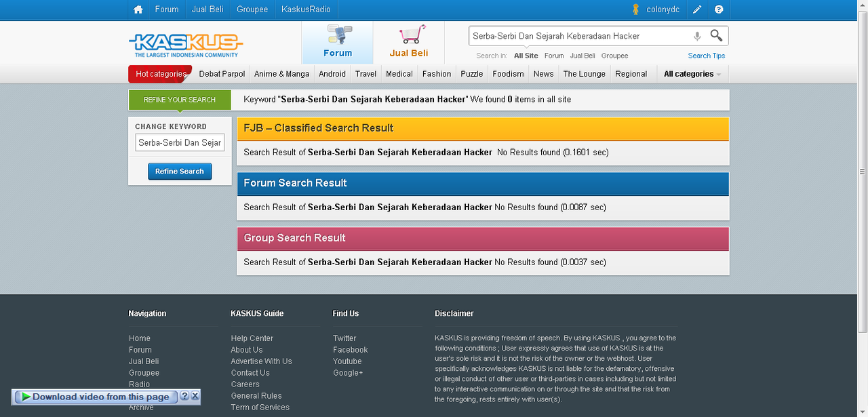Open the Twitter link in Find Us

point(344,338)
